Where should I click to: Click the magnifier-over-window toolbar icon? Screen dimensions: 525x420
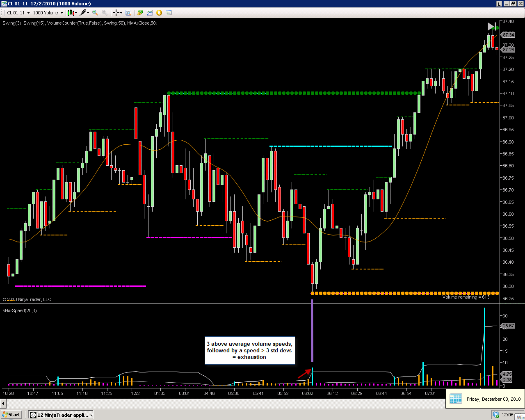click(x=128, y=13)
